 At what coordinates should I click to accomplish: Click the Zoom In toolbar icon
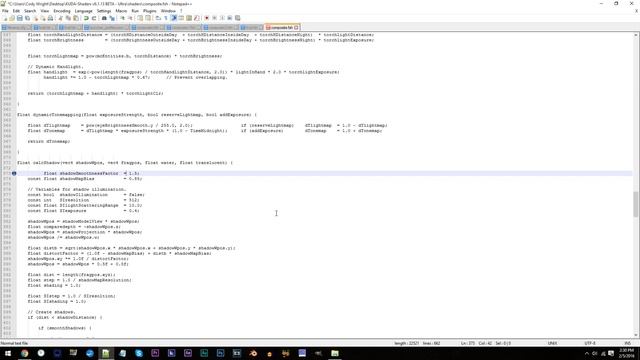122,18
